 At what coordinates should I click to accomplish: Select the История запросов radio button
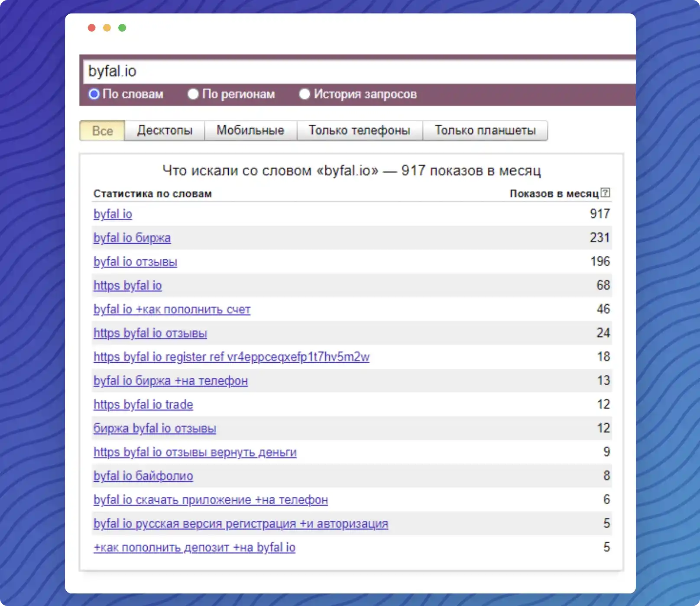pyautogui.click(x=305, y=94)
